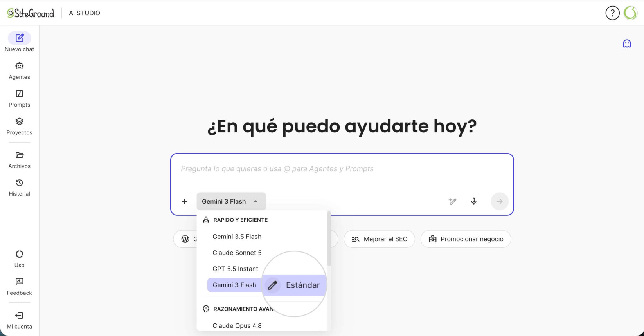The width and height of the screenshot is (644, 336).
Task: Open Proyectos layers icon
Action: coord(20,121)
